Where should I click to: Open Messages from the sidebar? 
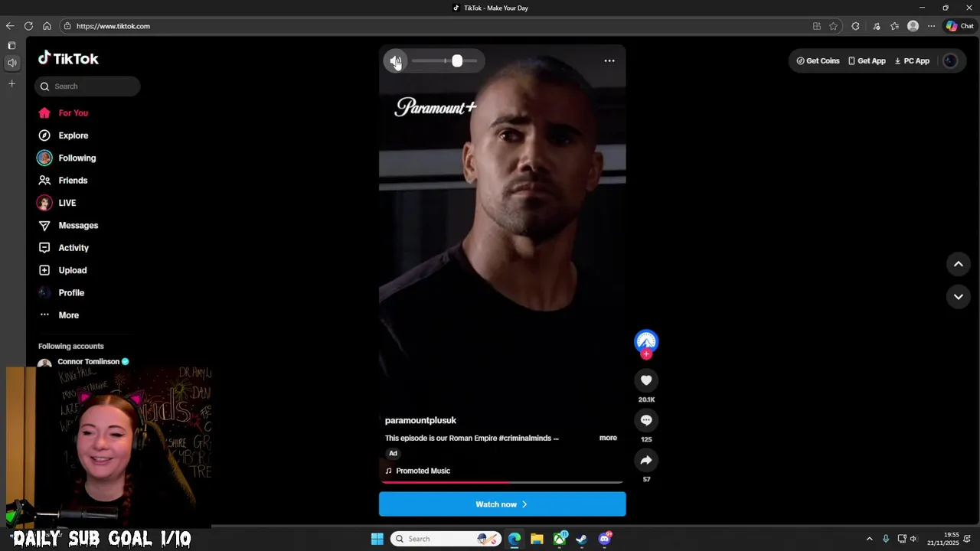click(78, 226)
